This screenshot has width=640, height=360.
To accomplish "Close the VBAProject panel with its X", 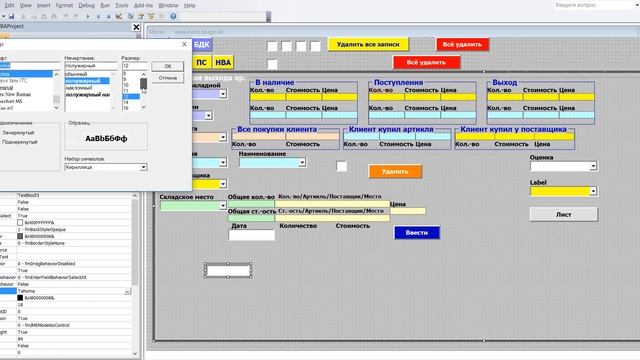I will coord(136,27).
